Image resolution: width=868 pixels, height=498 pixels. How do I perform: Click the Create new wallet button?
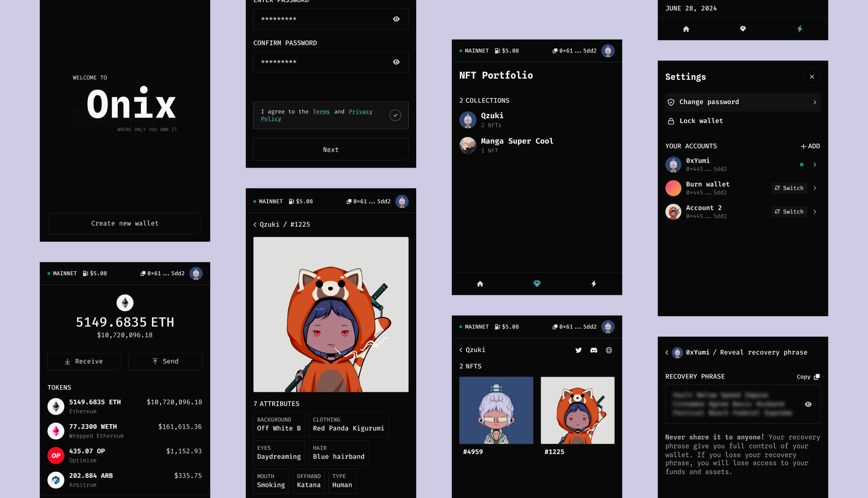coord(125,223)
